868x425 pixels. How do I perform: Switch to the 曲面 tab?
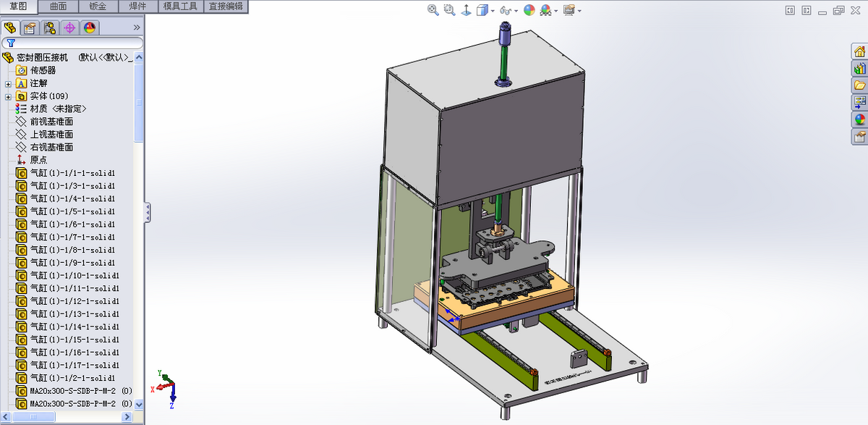click(59, 7)
